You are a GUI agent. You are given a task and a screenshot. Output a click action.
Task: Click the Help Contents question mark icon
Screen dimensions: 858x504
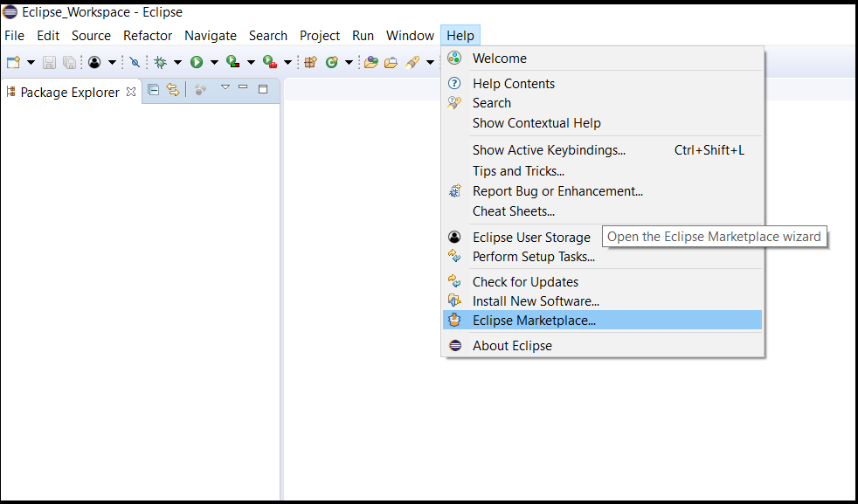(454, 83)
